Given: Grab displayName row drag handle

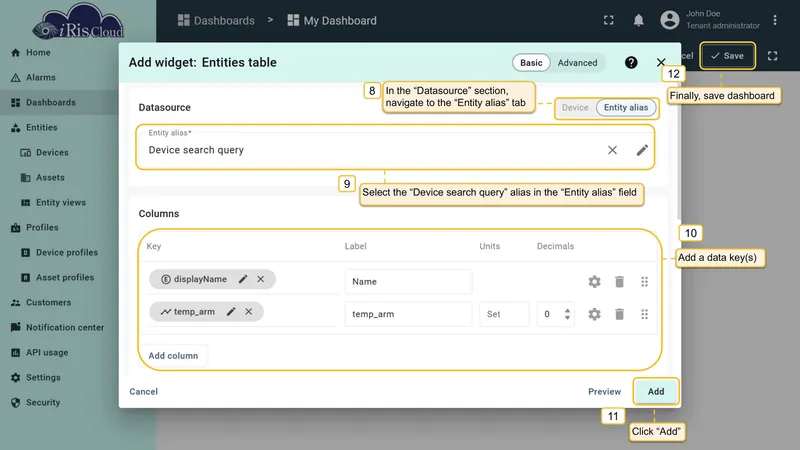Looking at the screenshot, I should [x=644, y=282].
